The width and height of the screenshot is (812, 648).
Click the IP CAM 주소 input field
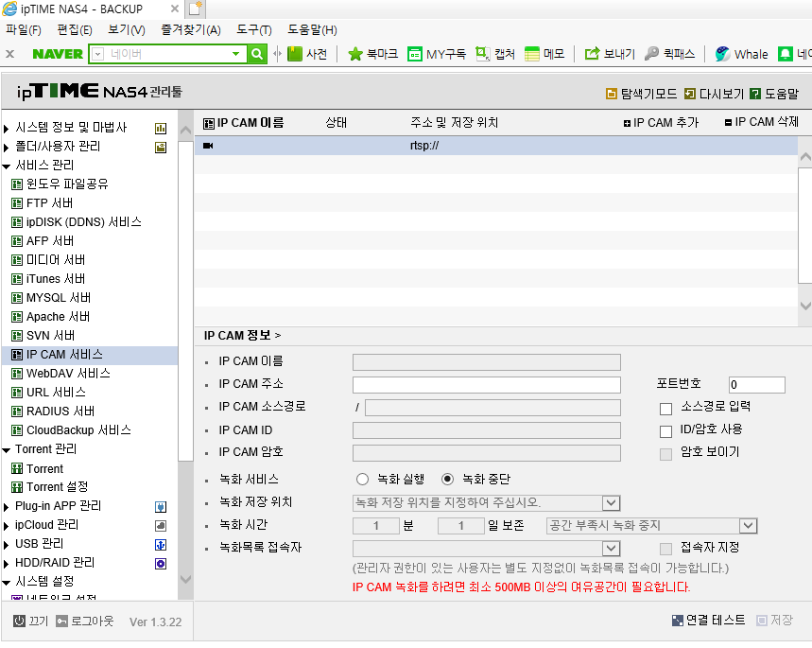(486, 385)
